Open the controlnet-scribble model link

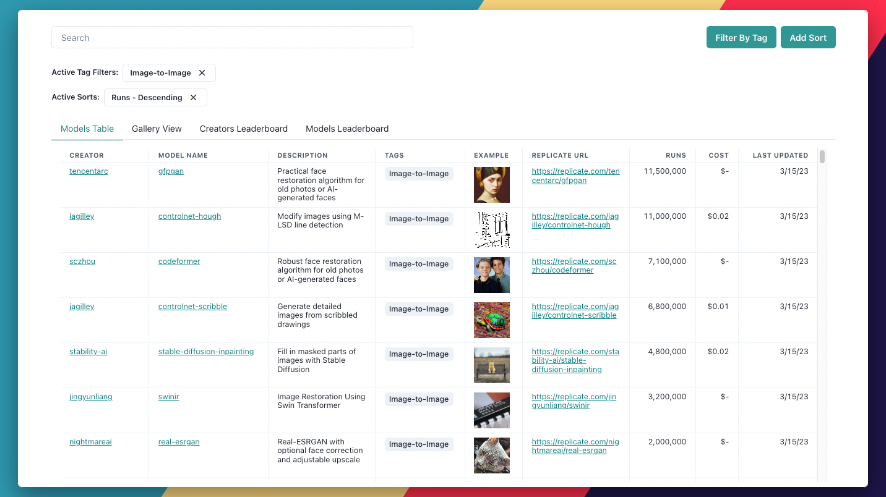193,307
